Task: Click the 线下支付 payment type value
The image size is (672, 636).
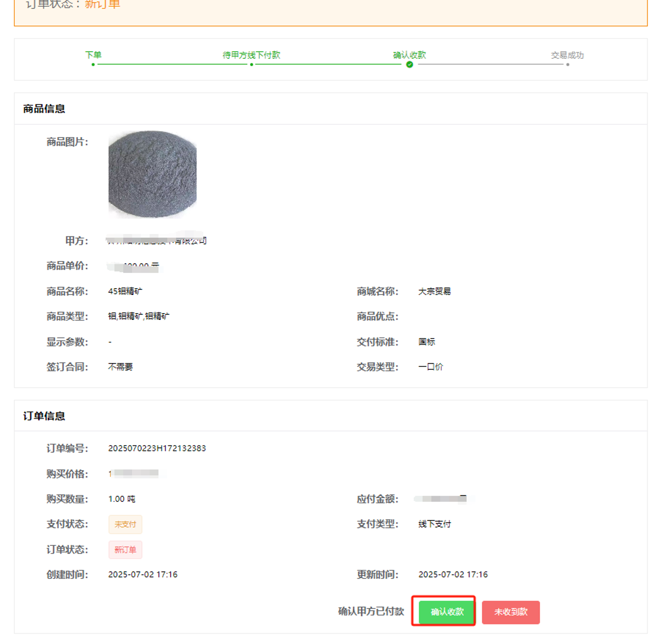Action: click(x=434, y=524)
